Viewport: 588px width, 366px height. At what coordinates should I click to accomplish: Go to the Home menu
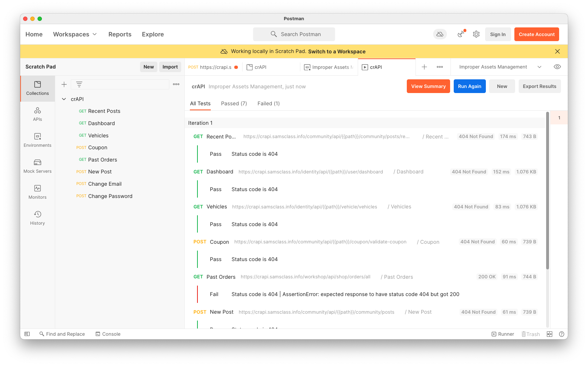34,34
